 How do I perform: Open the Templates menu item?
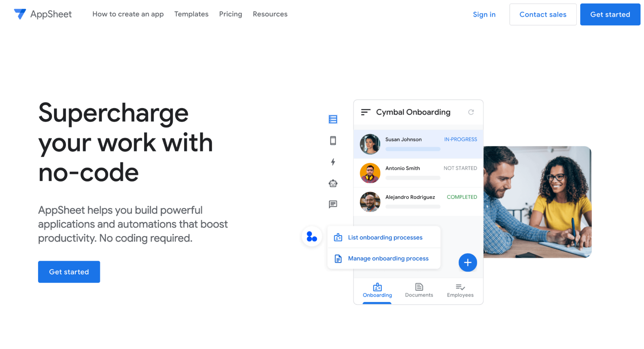click(191, 14)
